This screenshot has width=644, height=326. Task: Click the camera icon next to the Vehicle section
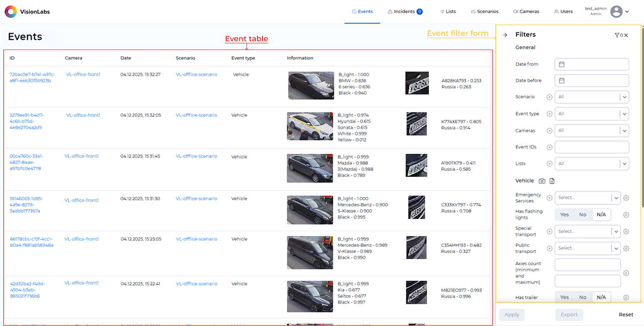click(542, 181)
